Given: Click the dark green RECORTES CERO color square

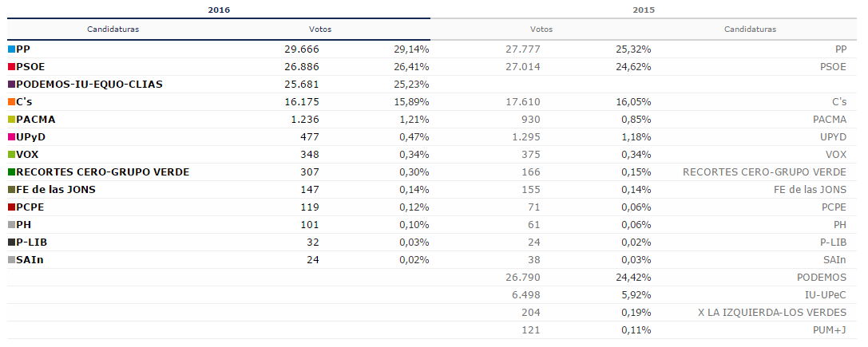Looking at the screenshot, I should pos(12,172).
